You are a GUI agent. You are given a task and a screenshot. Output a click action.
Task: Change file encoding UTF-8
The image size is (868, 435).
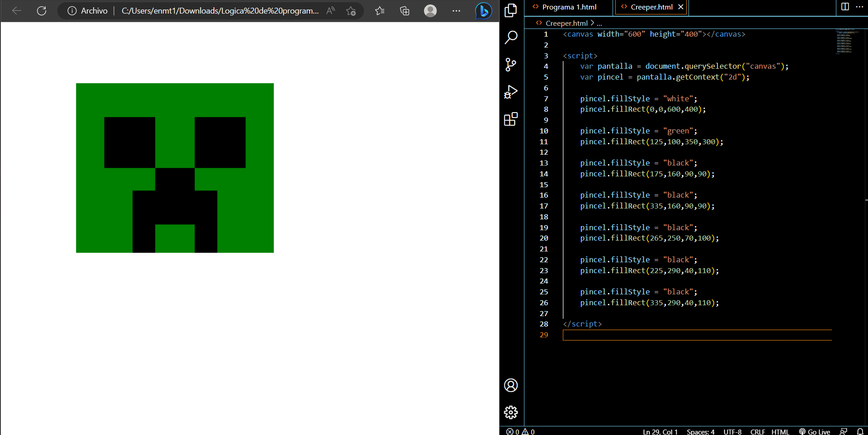tap(732, 431)
